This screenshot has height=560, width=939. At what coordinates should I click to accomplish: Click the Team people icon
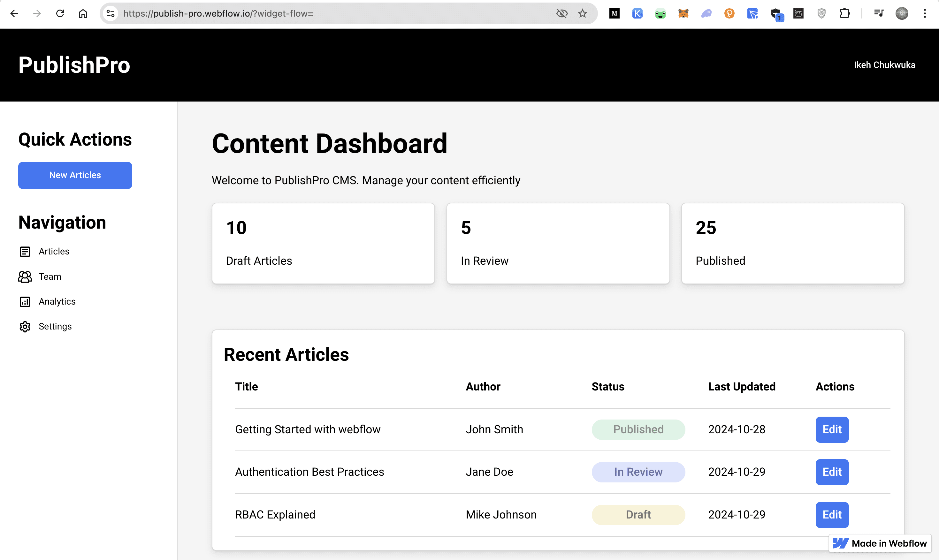click(x=25, y=276)
